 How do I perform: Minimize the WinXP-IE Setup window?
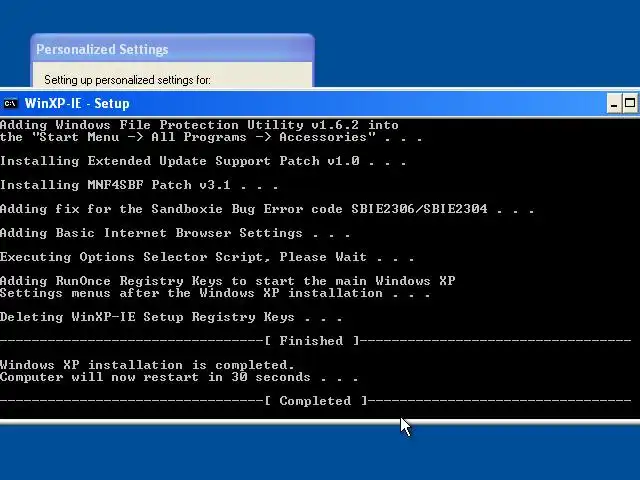tap(614, 103)
